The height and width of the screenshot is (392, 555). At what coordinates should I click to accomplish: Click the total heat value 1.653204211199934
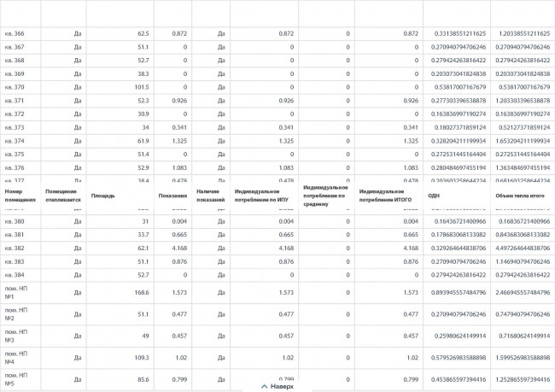[523, 141]
